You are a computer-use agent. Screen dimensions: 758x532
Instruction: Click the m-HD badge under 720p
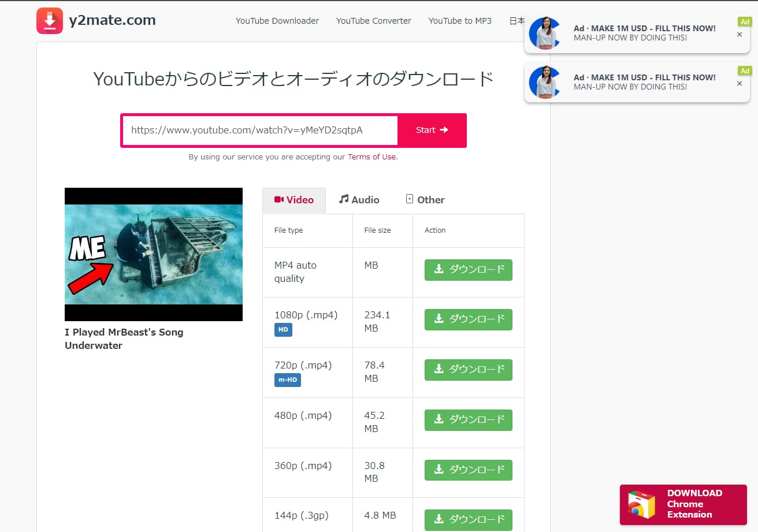(x=287, y=380)
